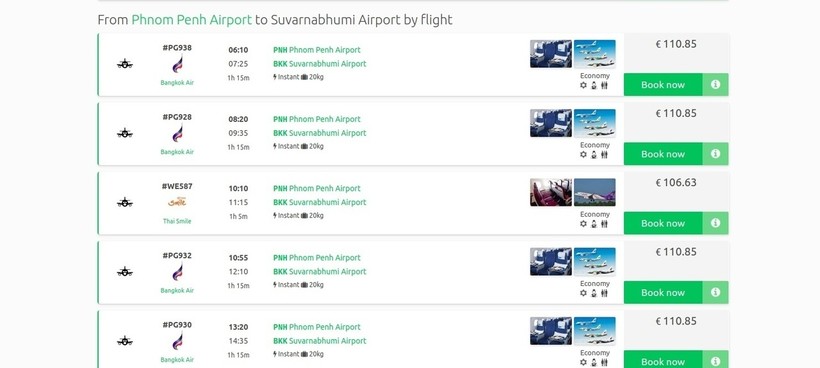
Task: Open PNH Phnom Penh Airport link for WE587
Action: pos(316,189)
